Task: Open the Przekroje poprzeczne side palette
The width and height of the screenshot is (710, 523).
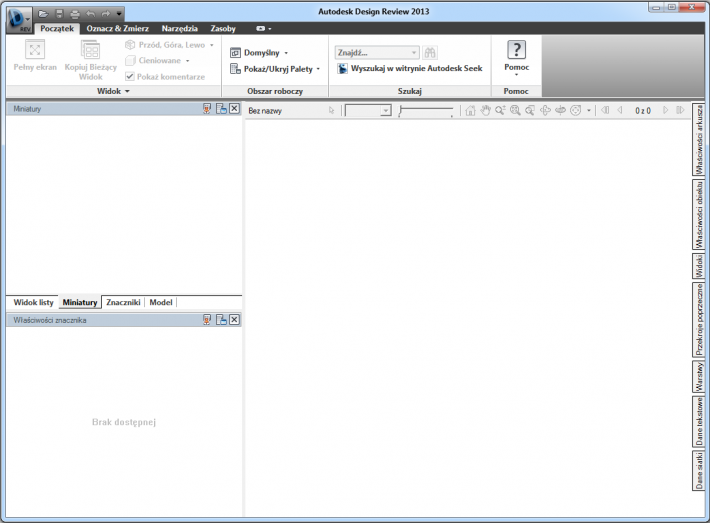Action: click(699, 319)
